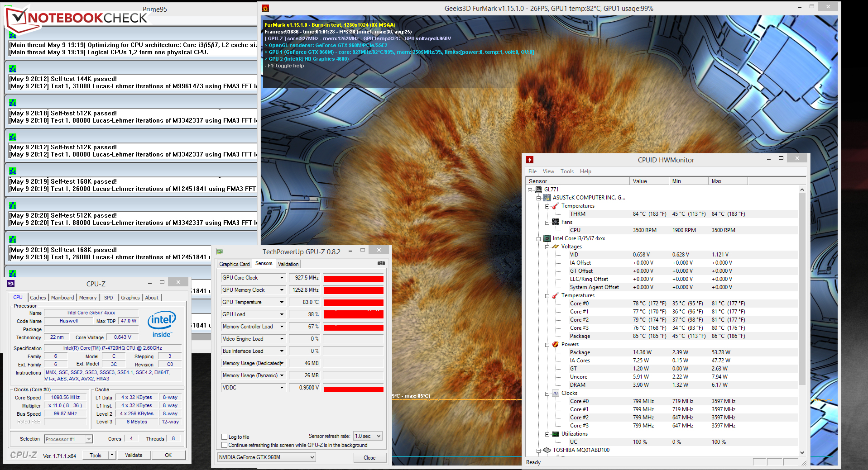Switch to Graphics Card tab in GPU-Z
This screenshot has width=868, height=470.
pos(235,264)
